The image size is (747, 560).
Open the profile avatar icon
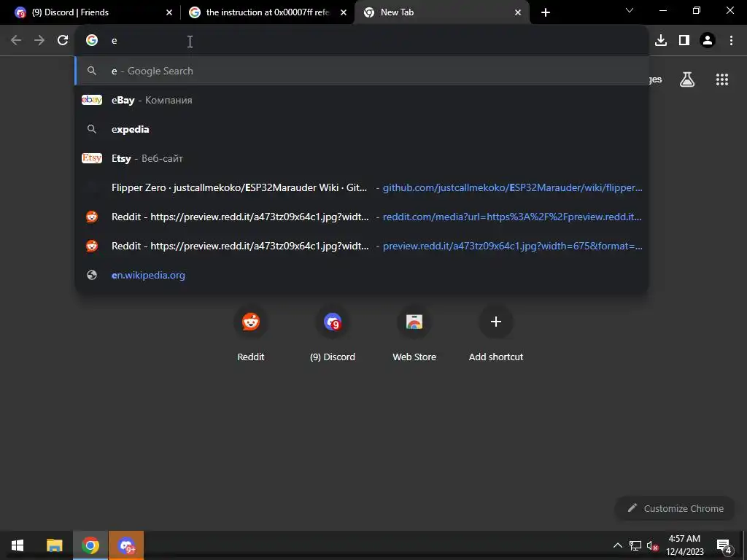pyautogui.click(x=708, y=41)
